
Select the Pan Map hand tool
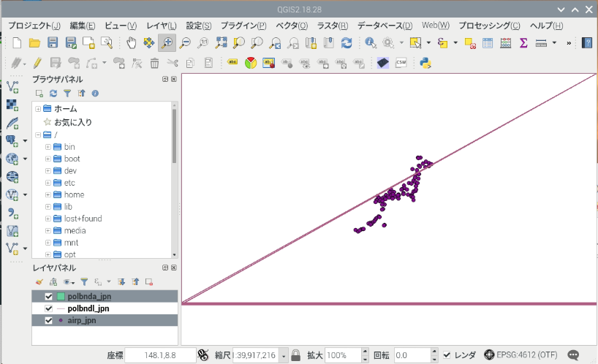click(x=131, y=42)
